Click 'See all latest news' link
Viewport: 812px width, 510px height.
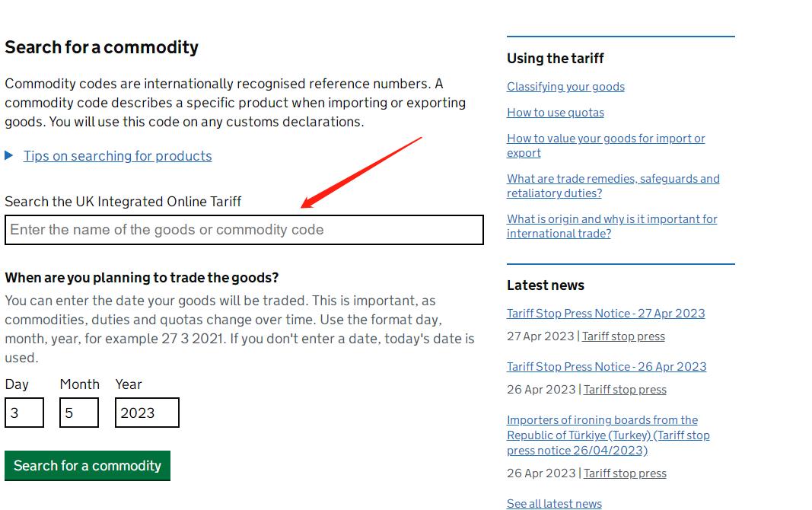(554, 503)
